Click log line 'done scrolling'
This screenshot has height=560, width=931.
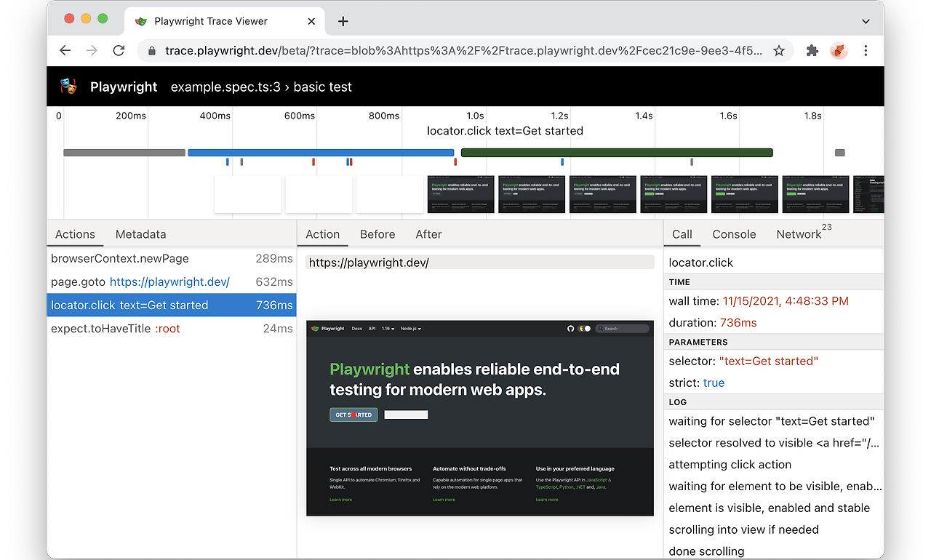coord(706,551)
